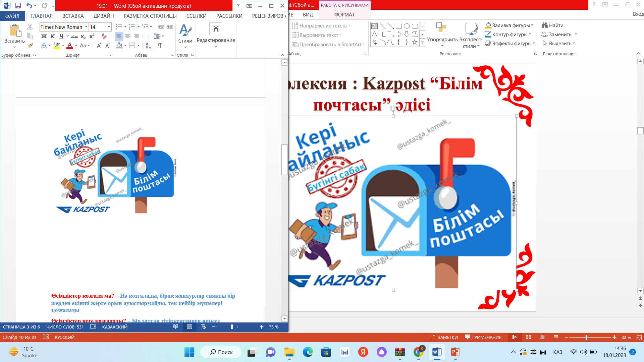Open the ВСТАВКА ribbon tab
Image resolution: width=644 pixels, height=362 pixels.
point(73,16)
